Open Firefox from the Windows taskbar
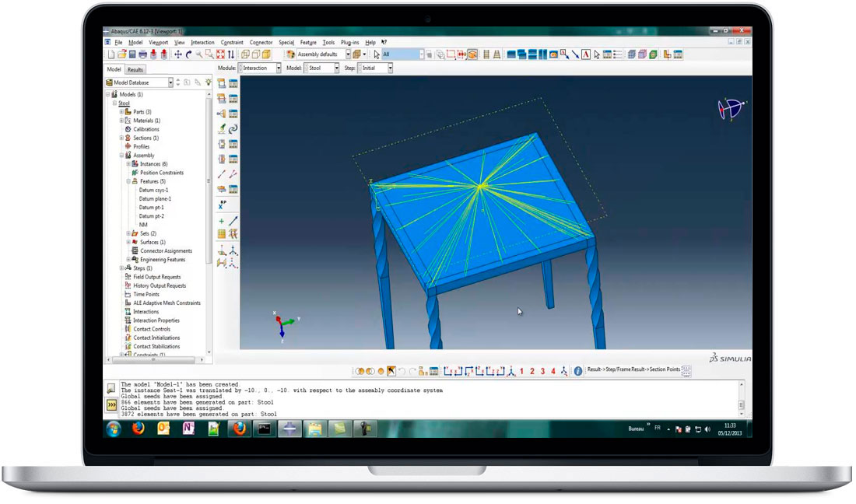This screenshot has height=504, width=856. [138, 429]
